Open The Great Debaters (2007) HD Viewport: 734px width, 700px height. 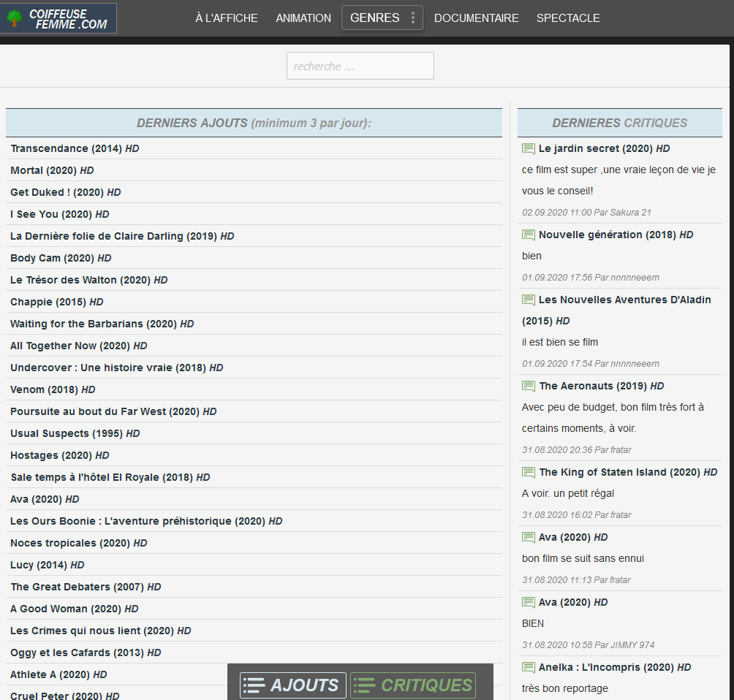point(86,587)
